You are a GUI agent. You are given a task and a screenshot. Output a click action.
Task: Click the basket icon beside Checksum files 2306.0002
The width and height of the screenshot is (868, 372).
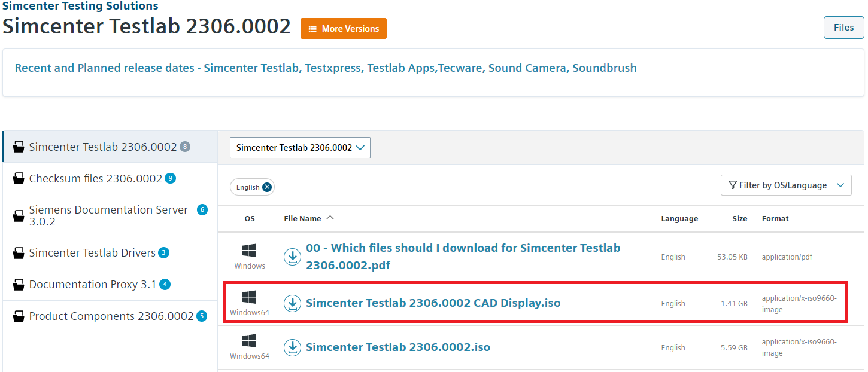pyautogui.click(x=18, y=178)
